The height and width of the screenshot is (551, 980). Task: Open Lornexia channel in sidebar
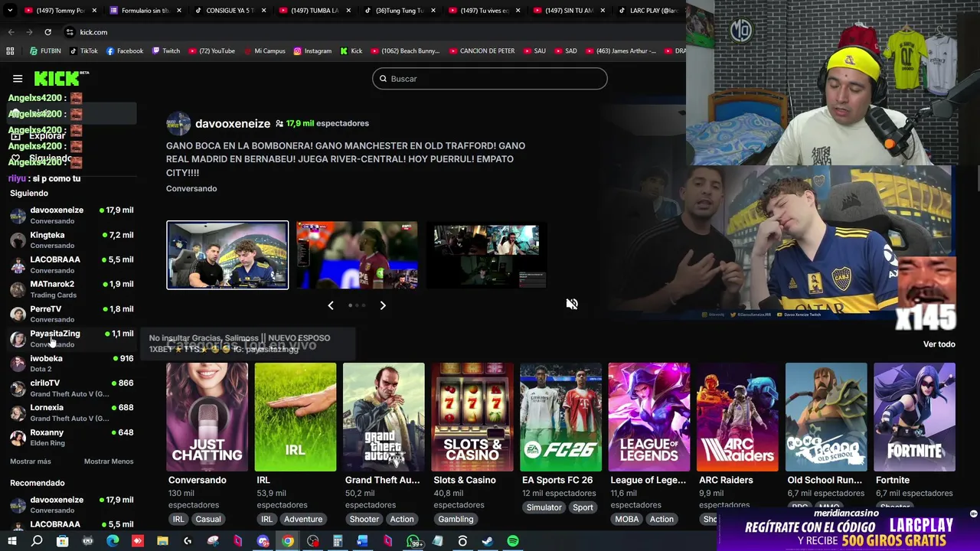(x=72, y=412)
